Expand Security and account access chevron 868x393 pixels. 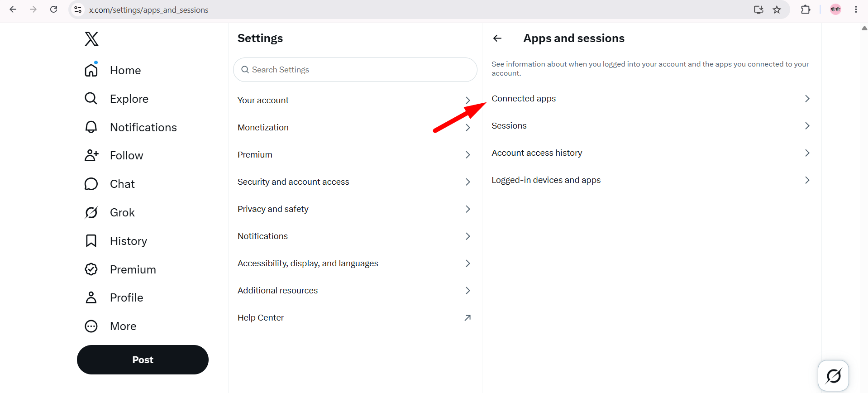468,182
